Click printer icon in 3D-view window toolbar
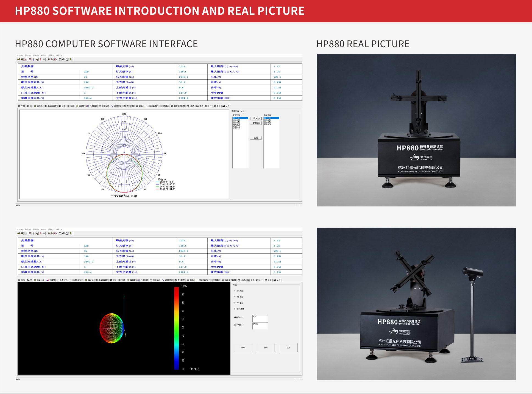Viewport: 532px width, 394px height. [x=63, y=233]
